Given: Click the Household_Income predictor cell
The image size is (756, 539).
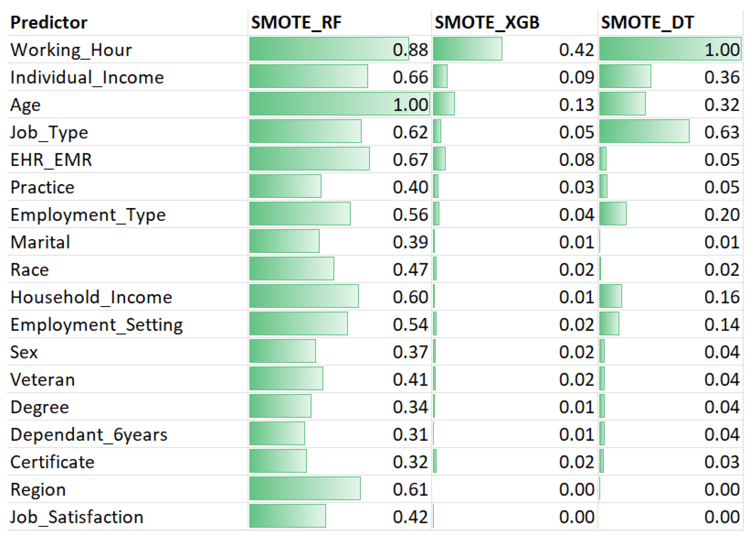Looking at the screenshot, I should click(x=91, y=297).
